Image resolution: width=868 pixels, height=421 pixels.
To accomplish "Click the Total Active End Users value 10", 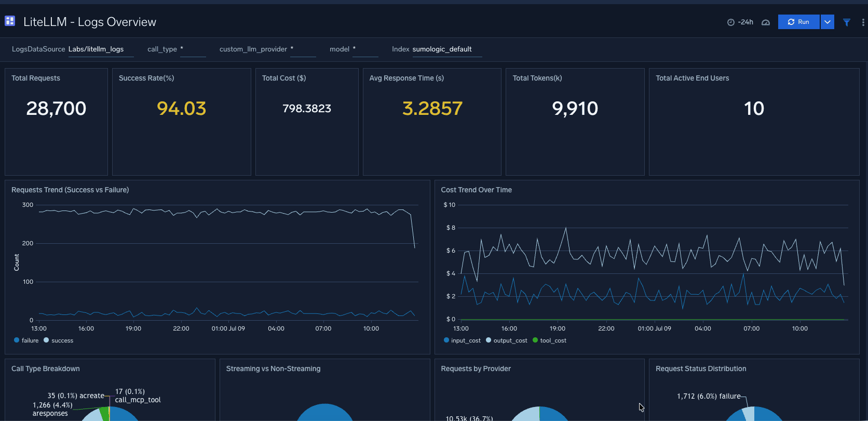I will tap(754, 108).
